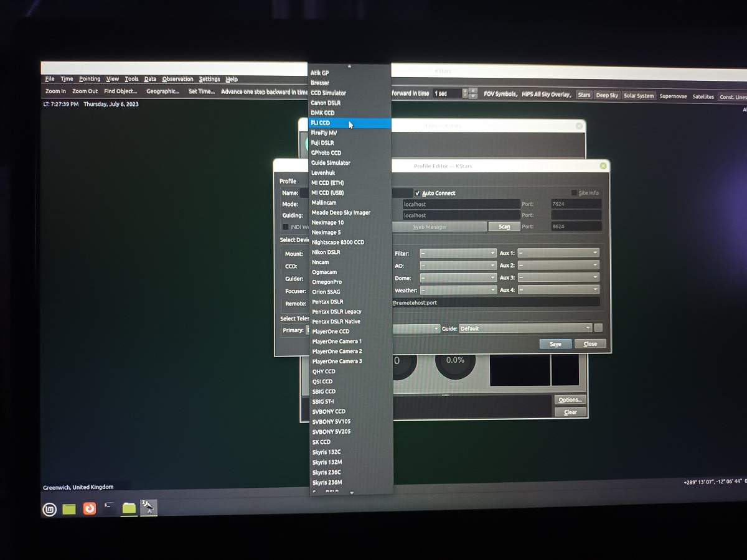Image resolution: width=747 pixels, height=560 pixels.
Task: Click the Zoom Out toolbar button
Action: (x=85, y=91)
